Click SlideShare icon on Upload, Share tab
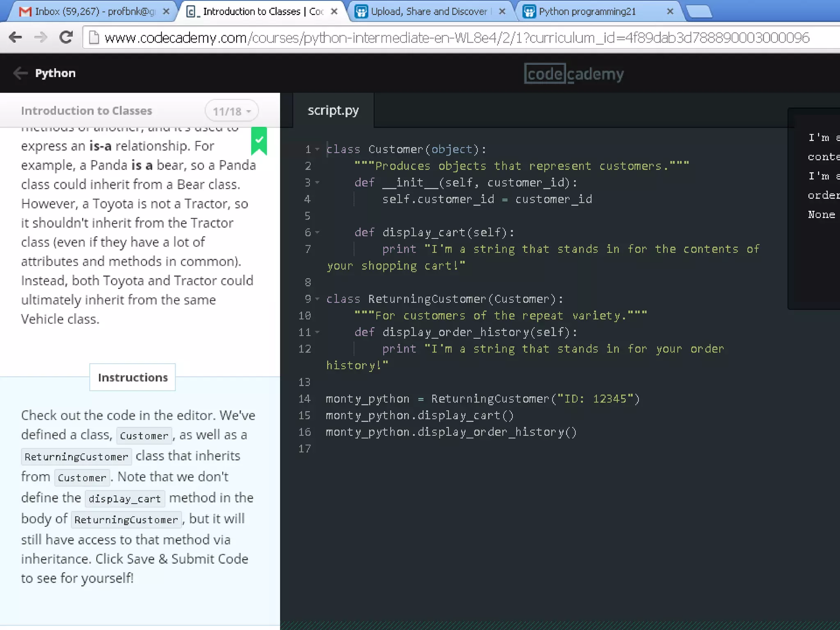 coord(361,11)
